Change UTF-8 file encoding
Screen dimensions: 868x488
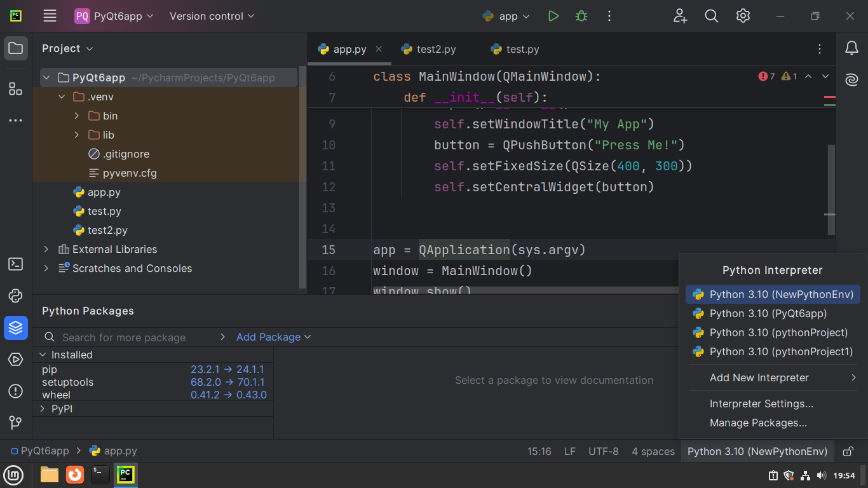(603, 451)
